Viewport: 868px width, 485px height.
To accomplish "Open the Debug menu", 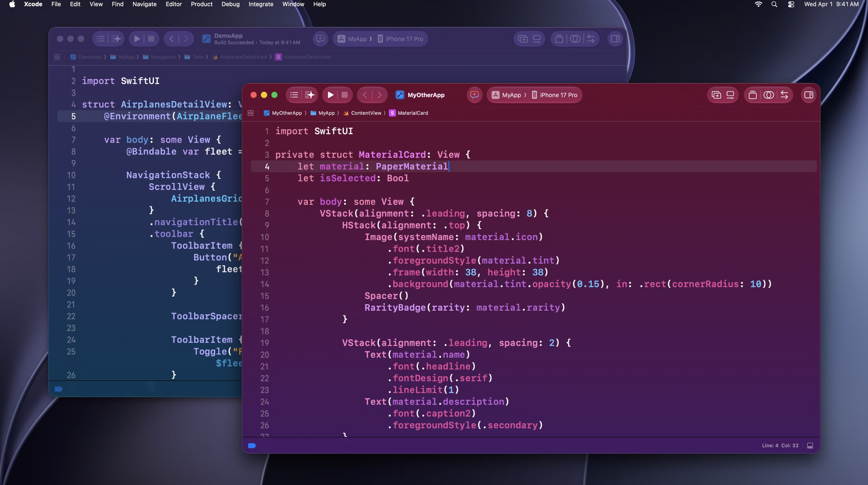I will click(x=231, y=4).
